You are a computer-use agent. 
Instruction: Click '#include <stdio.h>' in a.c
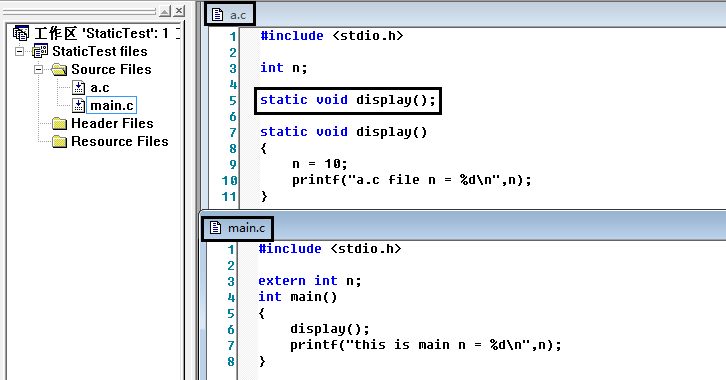pos(332,36)
